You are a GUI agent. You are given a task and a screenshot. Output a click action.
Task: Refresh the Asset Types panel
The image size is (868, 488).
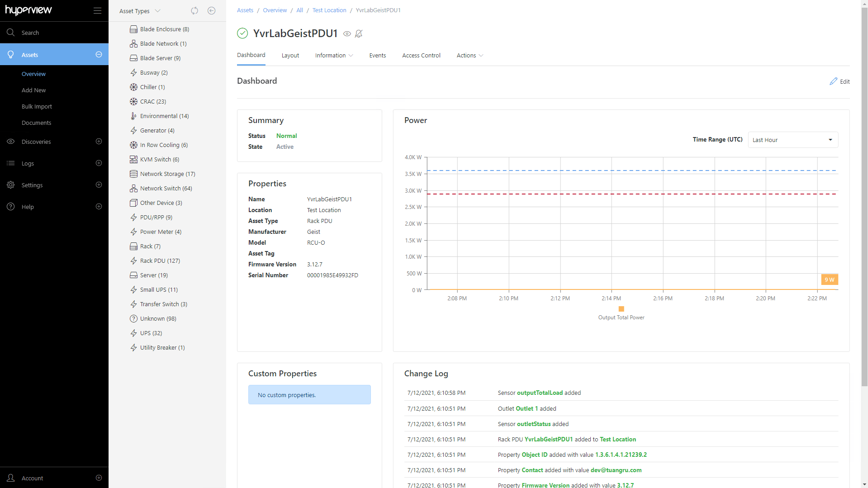194,11
